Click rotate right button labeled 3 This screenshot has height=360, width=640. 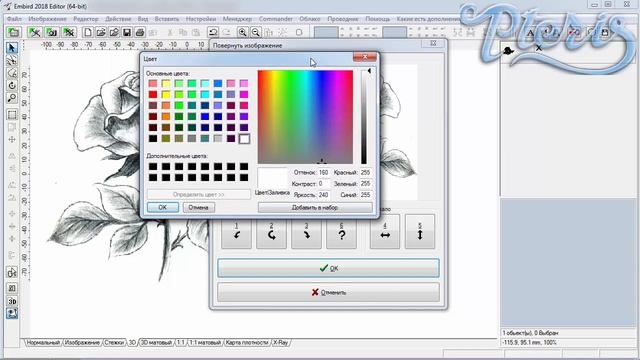click(307, 231)
